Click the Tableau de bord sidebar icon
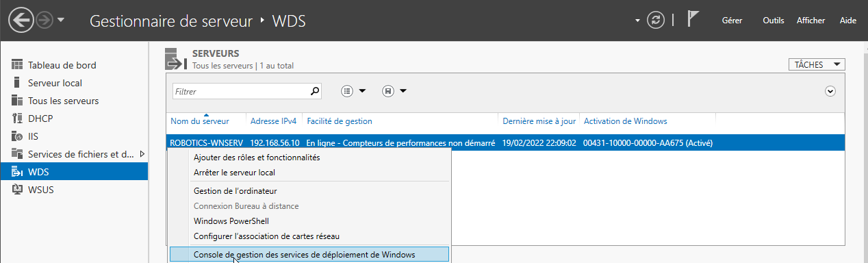Image resolution: width=868 pixels, height=263 pixels. [18, 65]
